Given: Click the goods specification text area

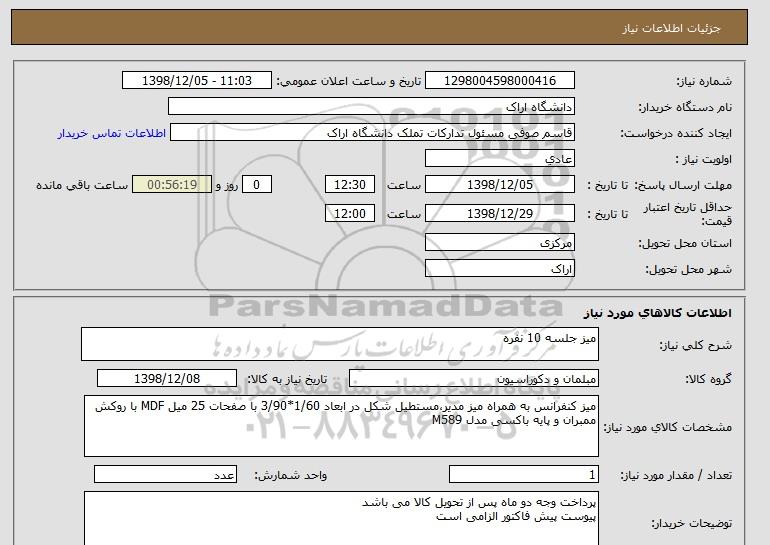Looking at the screenshot, I should tap(341, 426).
